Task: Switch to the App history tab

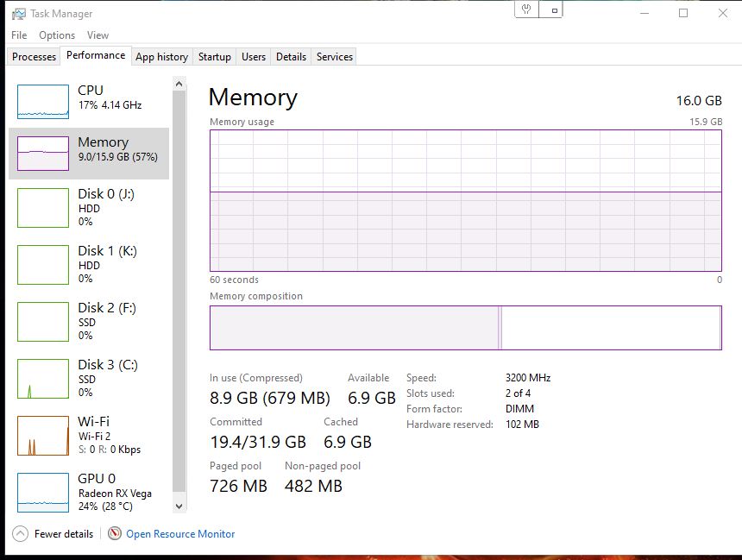Action: click(161, 57)
